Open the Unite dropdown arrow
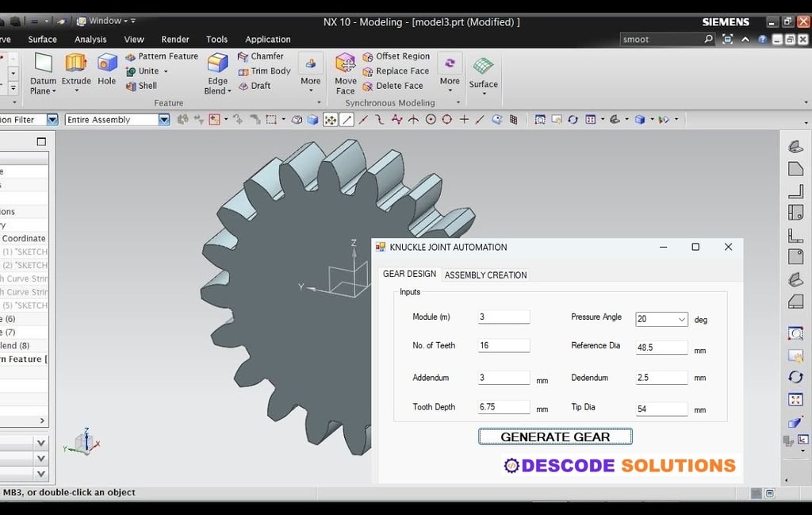Screen dimensions: 812x515 pyautogui.click(x=166, y=71)
